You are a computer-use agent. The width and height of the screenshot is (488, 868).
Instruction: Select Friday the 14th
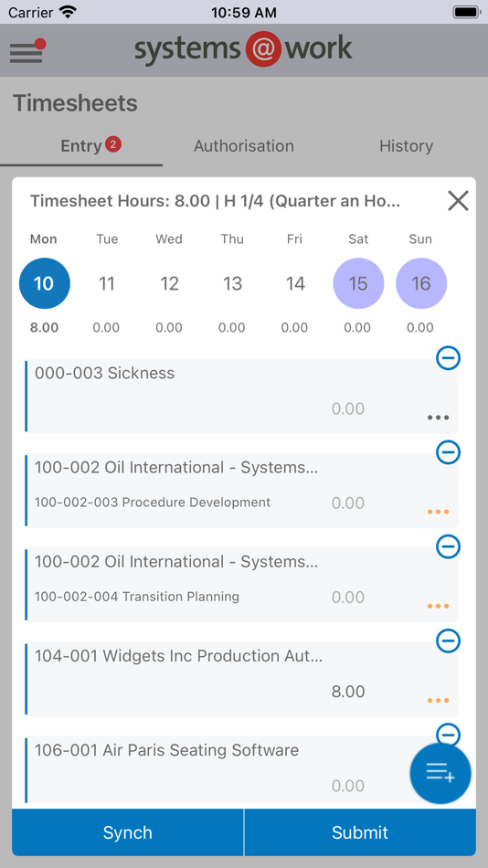pyautogui.click(x=295, y=283)
